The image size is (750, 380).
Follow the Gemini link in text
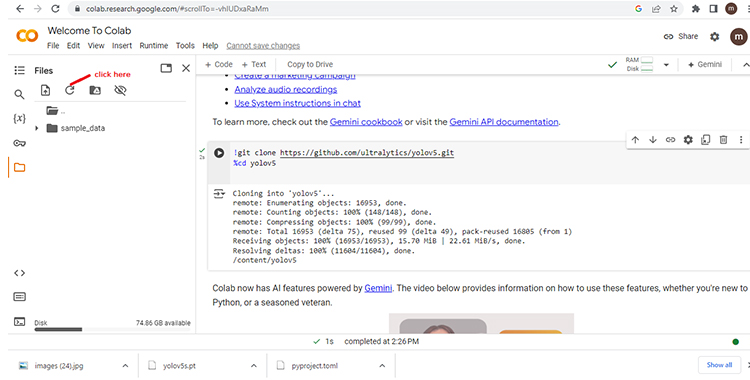click(378, 288)
